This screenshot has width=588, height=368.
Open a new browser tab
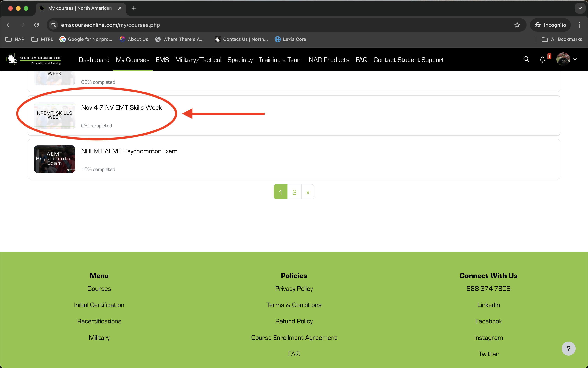(x=134, y=8)
